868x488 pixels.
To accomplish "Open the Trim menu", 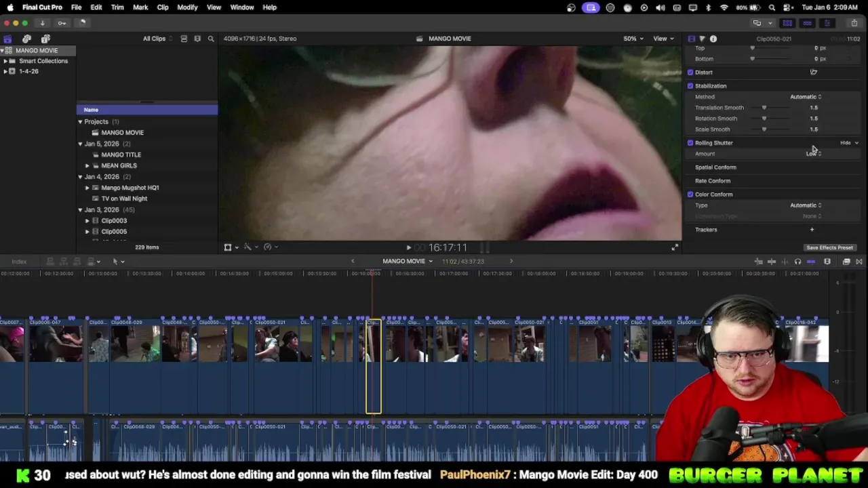I will point(117,7).
